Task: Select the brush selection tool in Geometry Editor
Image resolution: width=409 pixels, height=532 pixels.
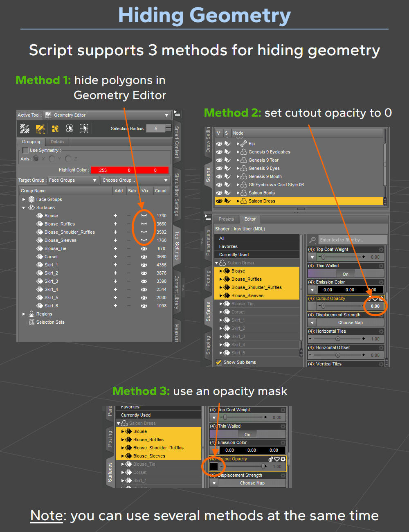Action: tap(25, 128)
